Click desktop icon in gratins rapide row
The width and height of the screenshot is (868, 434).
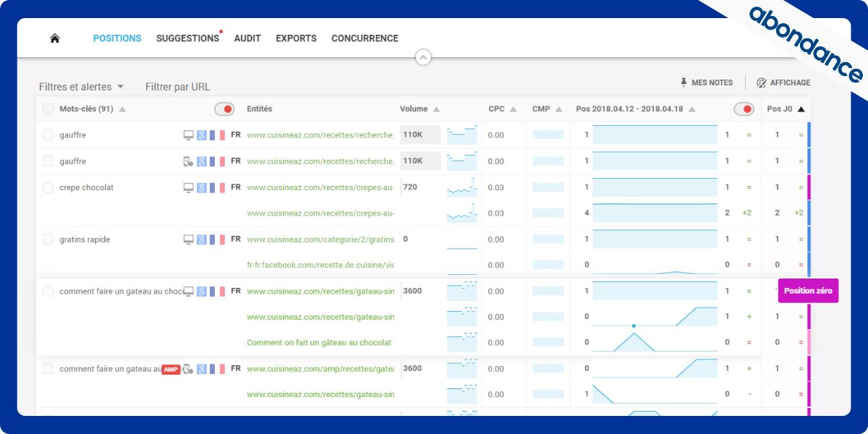189,239
